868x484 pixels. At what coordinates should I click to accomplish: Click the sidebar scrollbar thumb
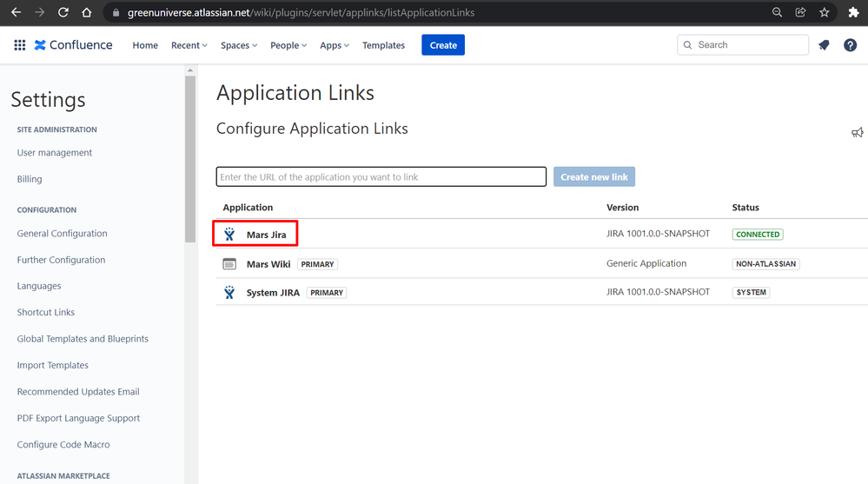pyautogui.click(x=190, y=159)
